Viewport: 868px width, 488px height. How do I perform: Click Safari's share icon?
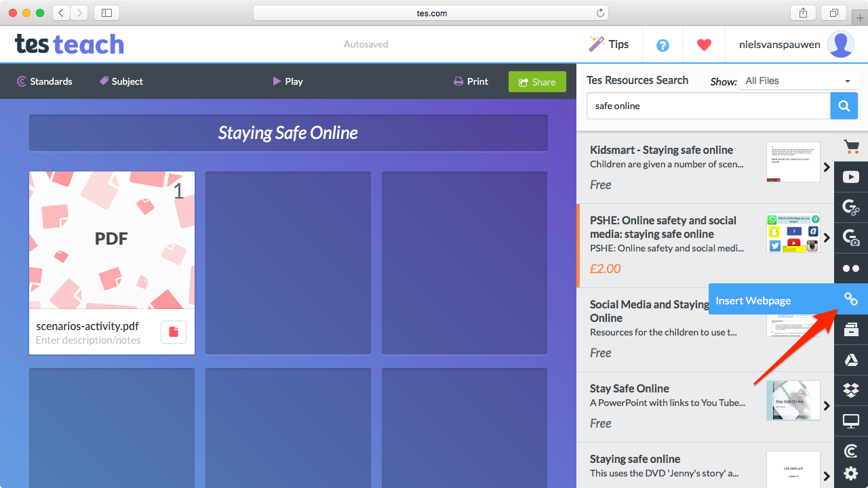pyautogui.click(x=804, y=13)
